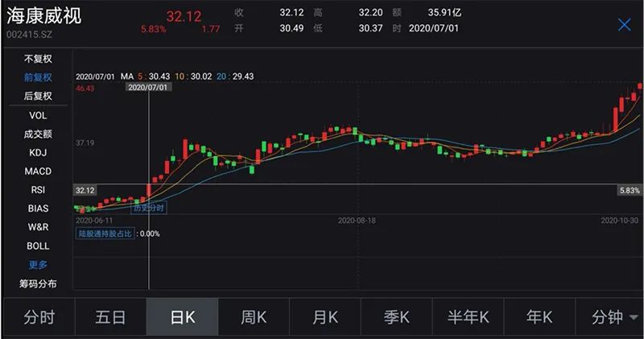Select 不复权 price adjustment option
This screenshot has width=644, height=339.
[38, 59]
